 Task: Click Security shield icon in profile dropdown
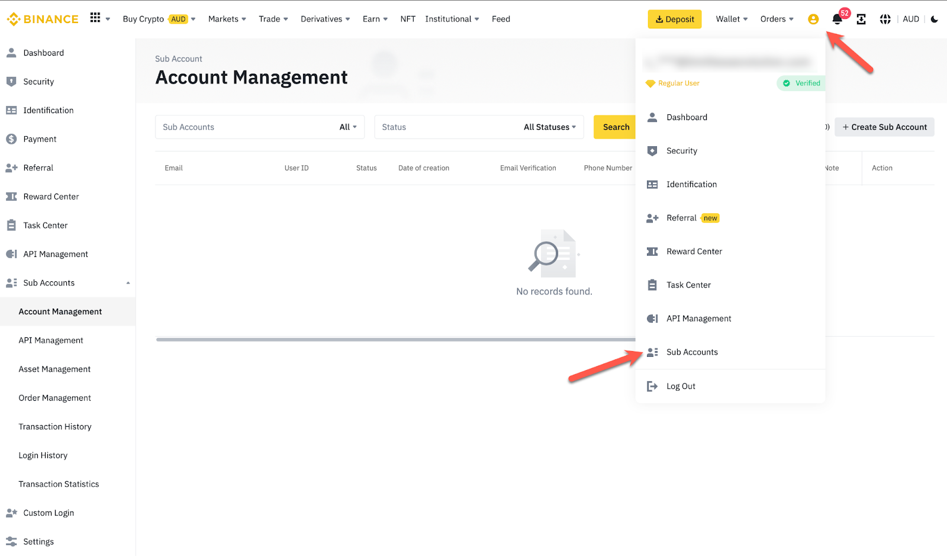(652, 151)
